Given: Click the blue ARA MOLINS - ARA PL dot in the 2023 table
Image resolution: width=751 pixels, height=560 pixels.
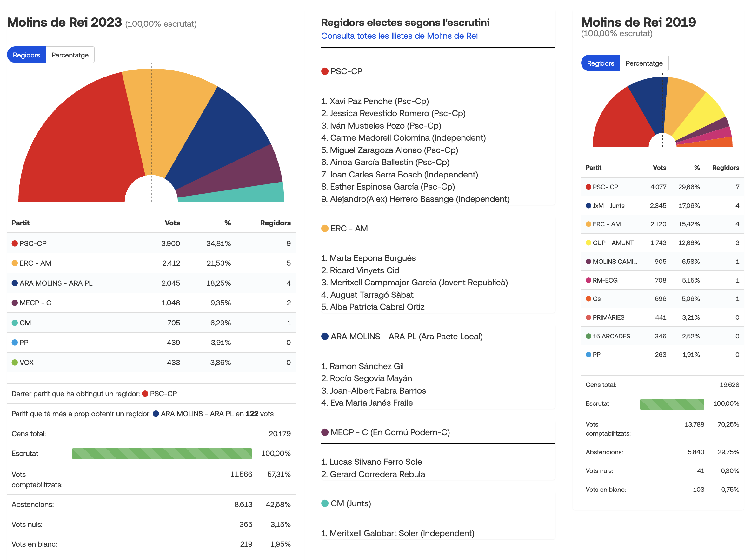Looking at the screenshot, I should pos(15,283).
